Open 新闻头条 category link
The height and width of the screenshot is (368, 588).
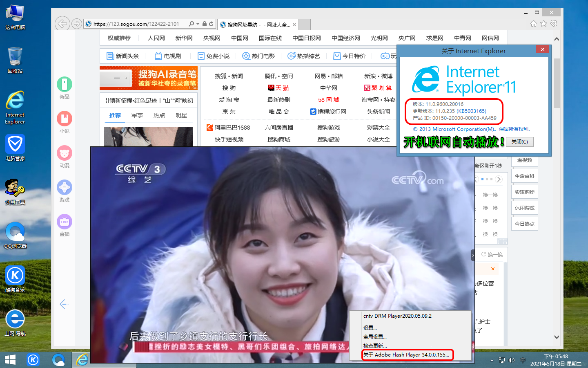coord(122,56)
